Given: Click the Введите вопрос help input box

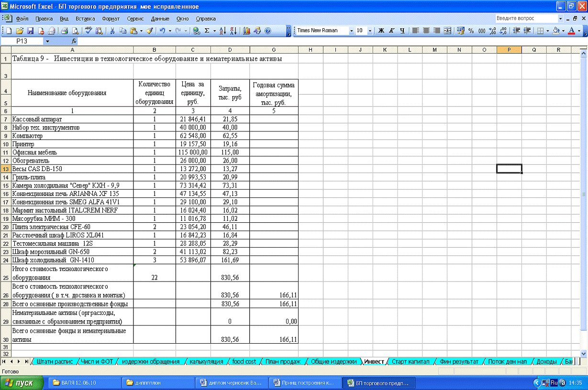Looking at the screenshot, I should point(526,18).
